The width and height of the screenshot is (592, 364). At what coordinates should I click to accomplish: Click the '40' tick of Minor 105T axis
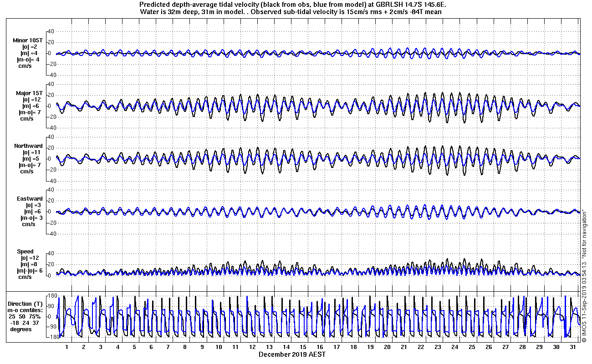point(51,31)
